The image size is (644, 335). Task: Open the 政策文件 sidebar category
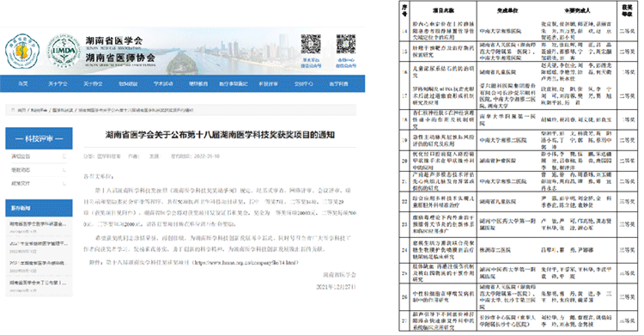[x=21, y=183]
